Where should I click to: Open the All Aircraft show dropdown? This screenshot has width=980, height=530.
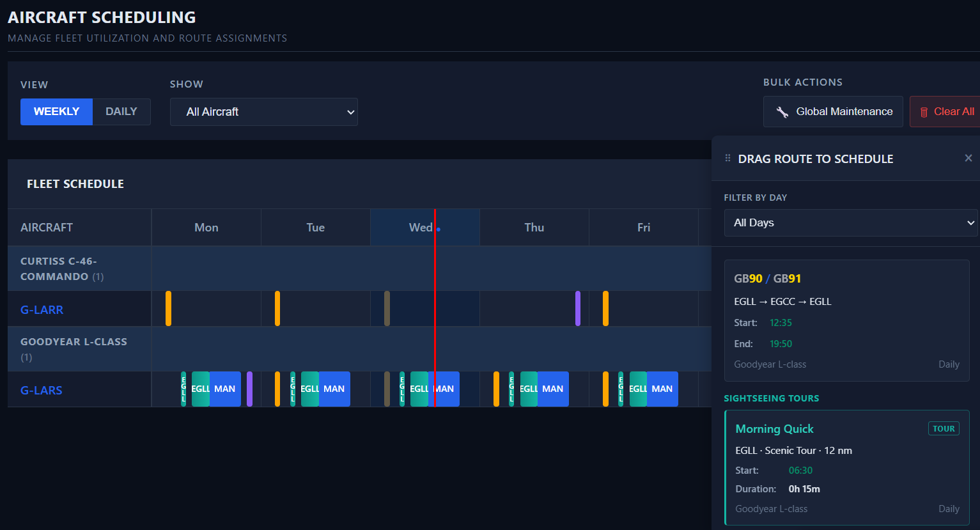click(x=263, y=112)
